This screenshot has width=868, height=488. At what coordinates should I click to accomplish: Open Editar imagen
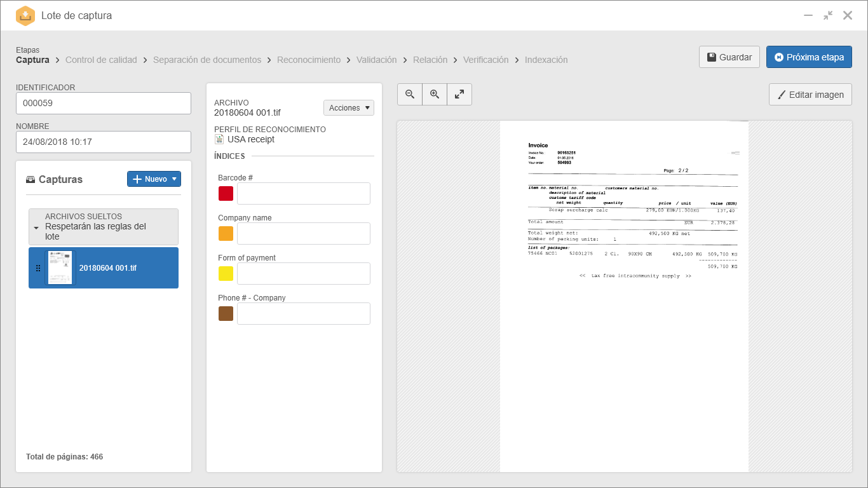pyautogui.click(x=810, y=95)
